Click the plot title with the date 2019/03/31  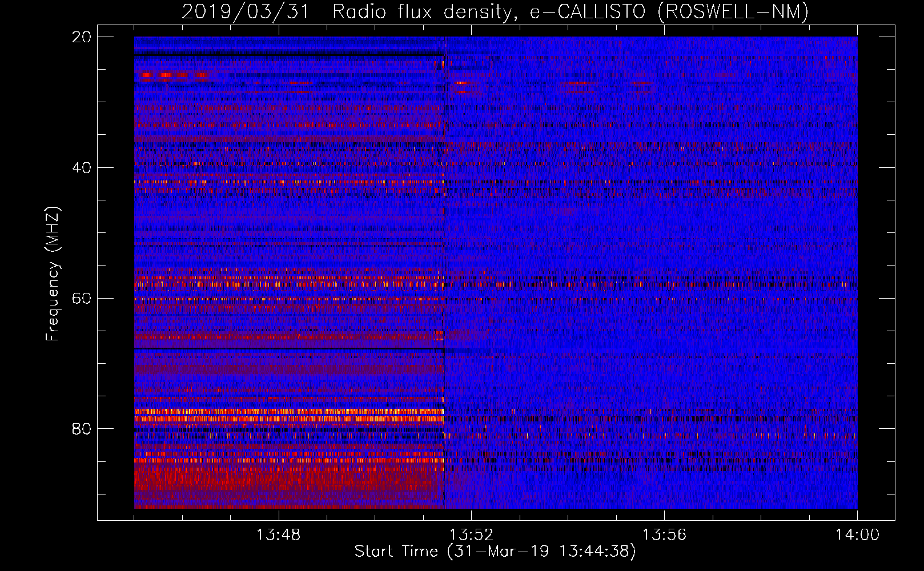coord(496,11)
